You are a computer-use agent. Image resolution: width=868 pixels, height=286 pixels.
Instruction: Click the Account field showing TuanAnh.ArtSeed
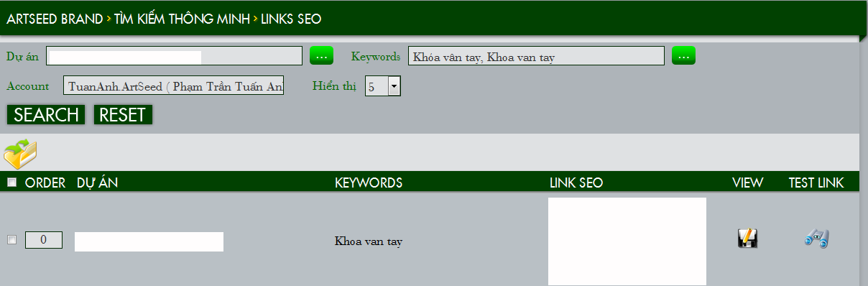pyautogui.click(x=174, y=86)
